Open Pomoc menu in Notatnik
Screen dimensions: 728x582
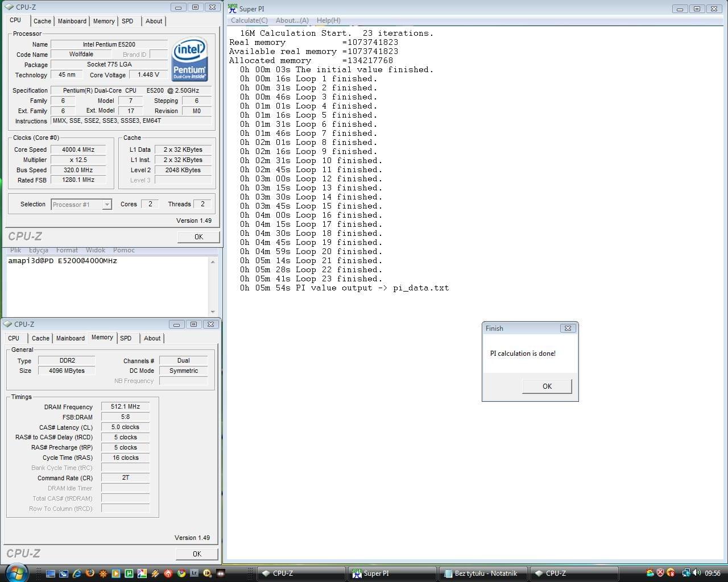click(123, 250)
